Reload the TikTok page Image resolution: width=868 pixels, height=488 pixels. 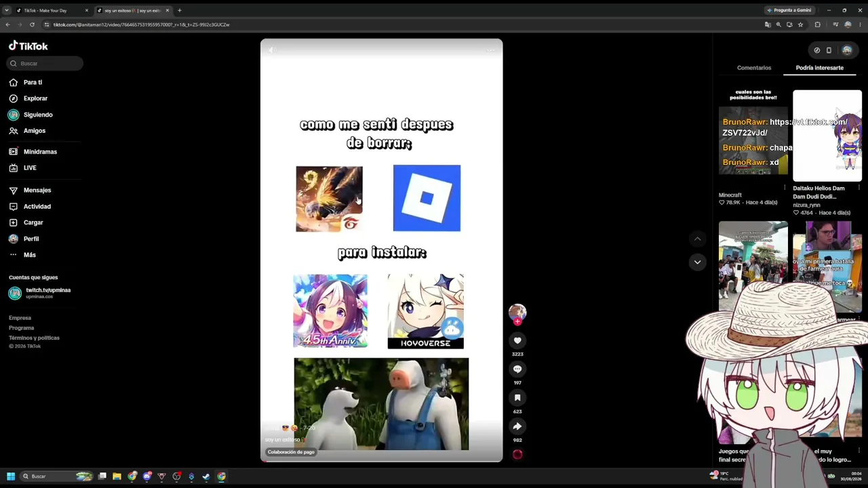tap(32, 24)
